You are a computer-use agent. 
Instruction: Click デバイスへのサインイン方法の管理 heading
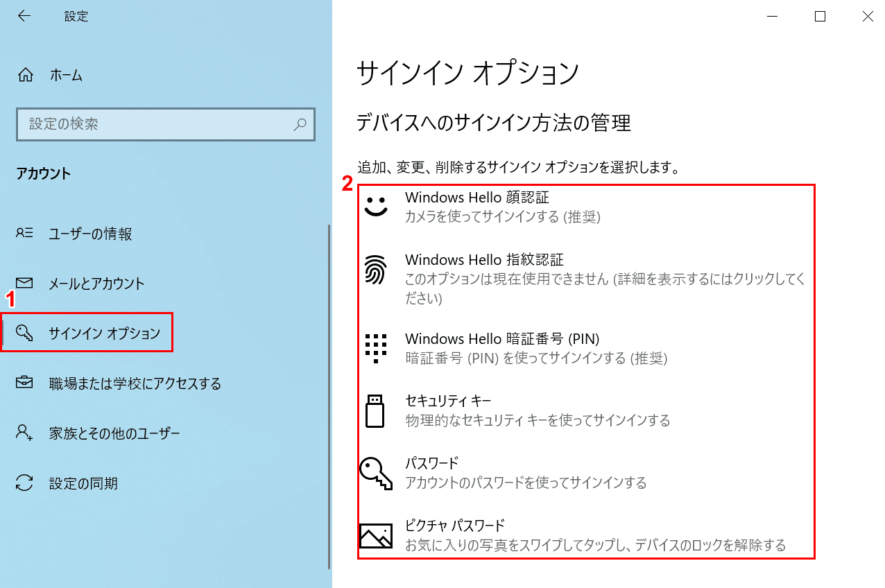point(494,123)
